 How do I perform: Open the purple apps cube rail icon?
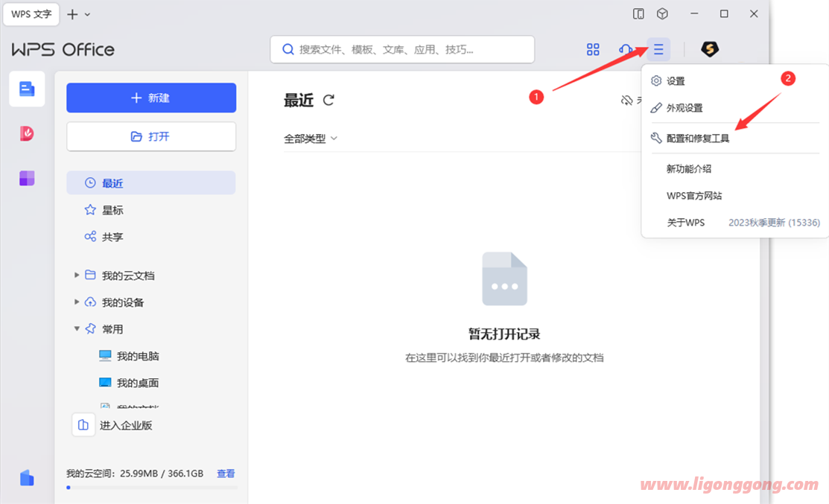[27, 178]
